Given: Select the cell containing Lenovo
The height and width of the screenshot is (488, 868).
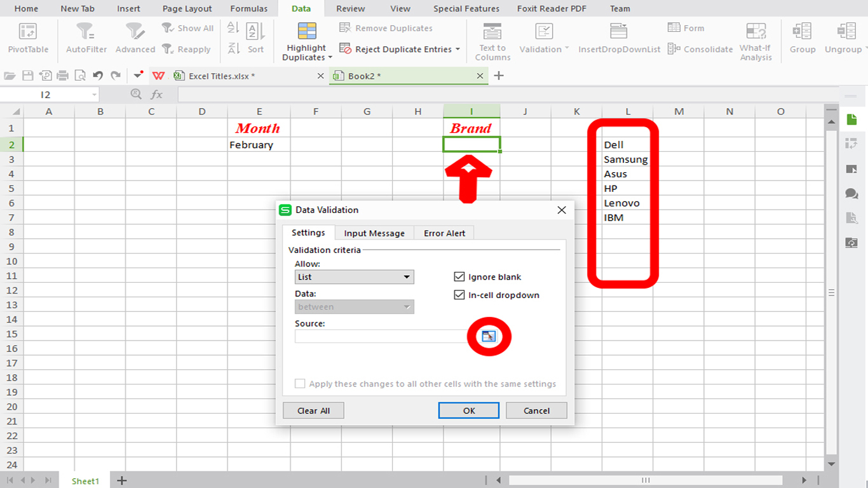Looking at the screenshot, I should [x=628, y=203].
